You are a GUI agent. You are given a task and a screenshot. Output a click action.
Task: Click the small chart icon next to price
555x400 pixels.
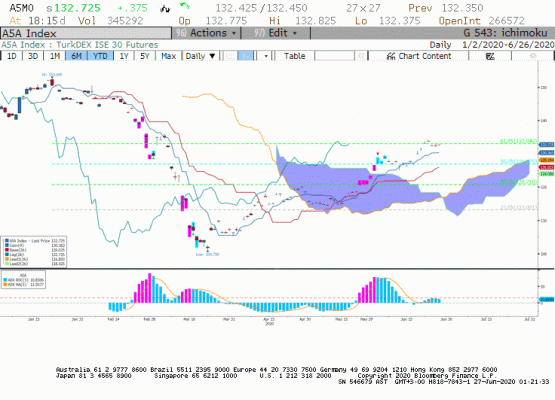(165, 9)
